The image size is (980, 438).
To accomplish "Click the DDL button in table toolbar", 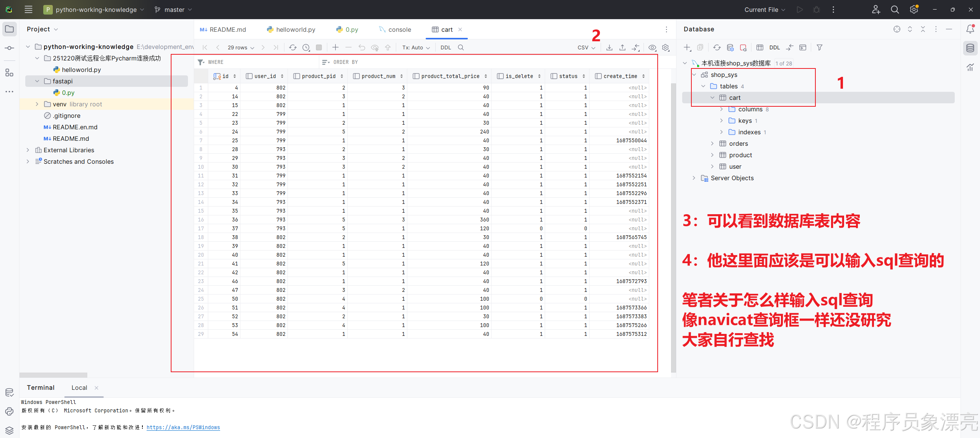I will (446, 47).
